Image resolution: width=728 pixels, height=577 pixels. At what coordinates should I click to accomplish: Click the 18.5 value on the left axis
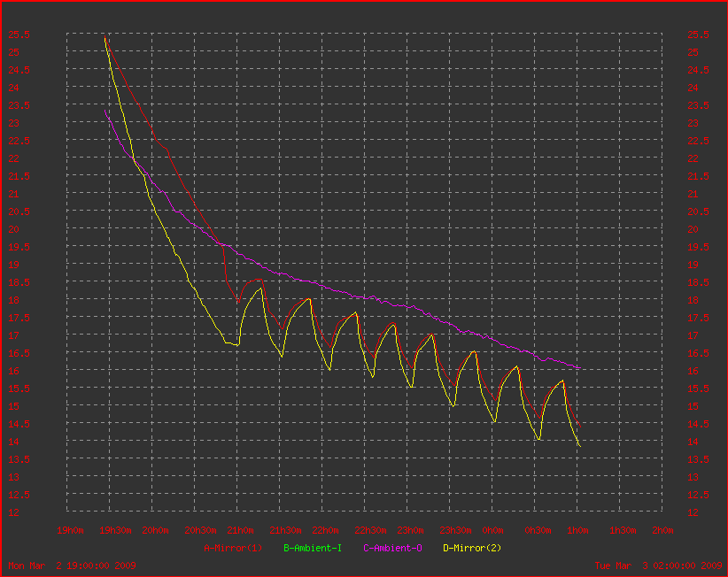point(19,282)
